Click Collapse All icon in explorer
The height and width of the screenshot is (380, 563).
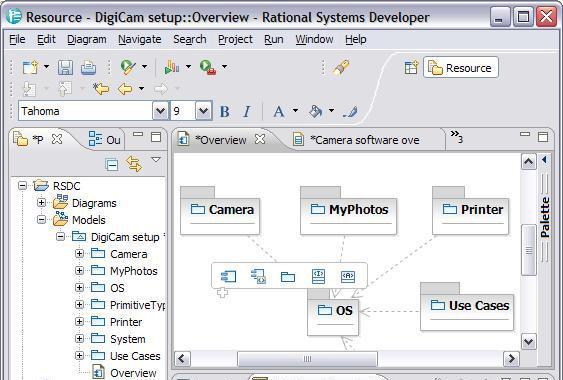click(x=112, y=164)
